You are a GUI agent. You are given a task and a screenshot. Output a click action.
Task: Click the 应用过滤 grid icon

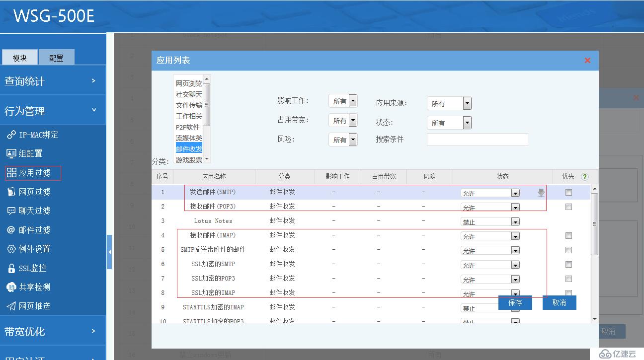pyautogui.click(x=11, y=173)
